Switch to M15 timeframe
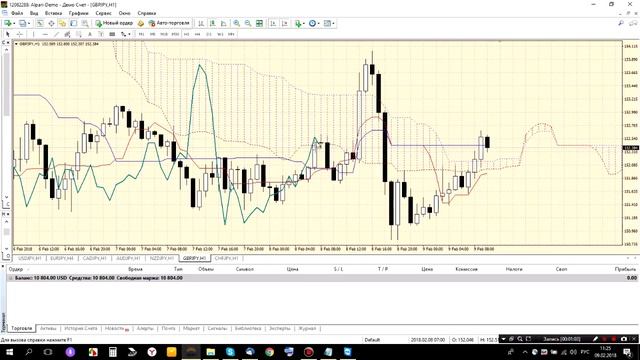Image resolution: width=640 pixels, height=360 pixels. (163, 34)
